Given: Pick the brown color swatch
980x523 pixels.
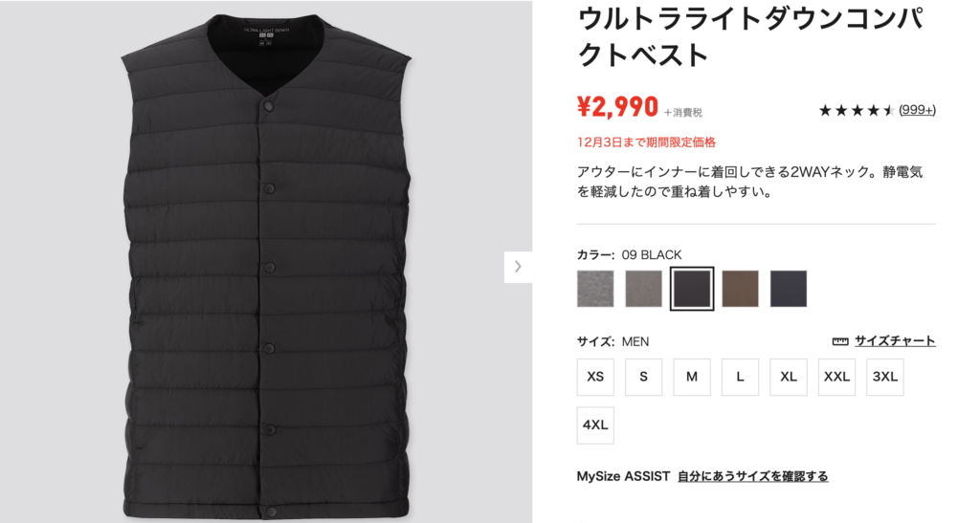Looking at the screenshot, I should (740, 289).
